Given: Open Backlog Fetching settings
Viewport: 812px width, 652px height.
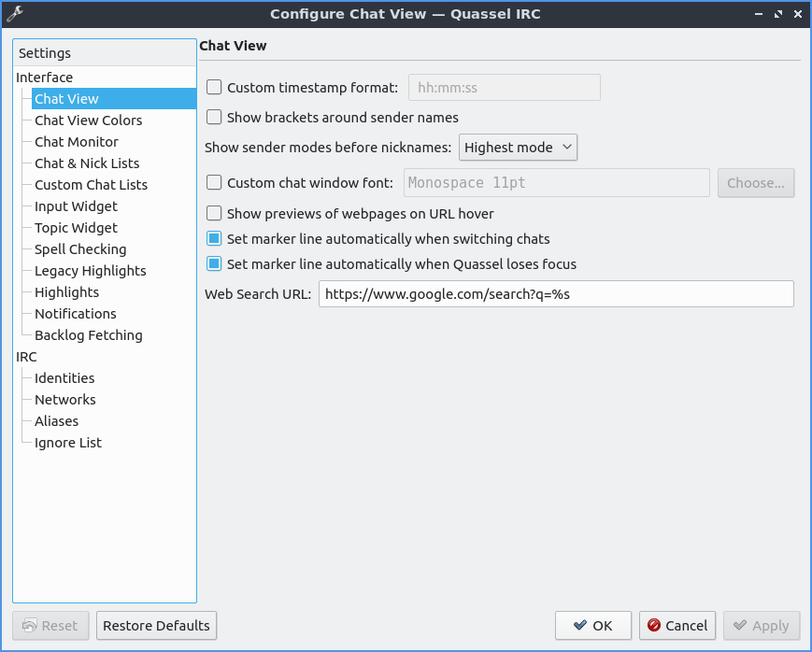Looking at the screenshot, I should [x=89, y=335].
